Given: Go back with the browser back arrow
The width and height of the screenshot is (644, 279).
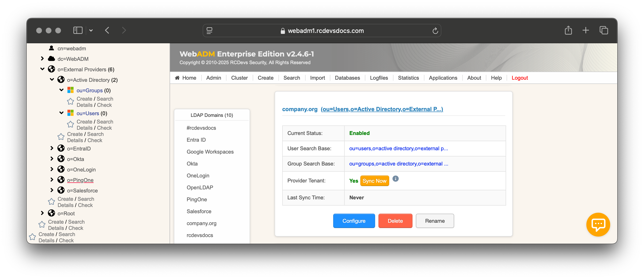Looking at the screenshot, I should (107, 30).
